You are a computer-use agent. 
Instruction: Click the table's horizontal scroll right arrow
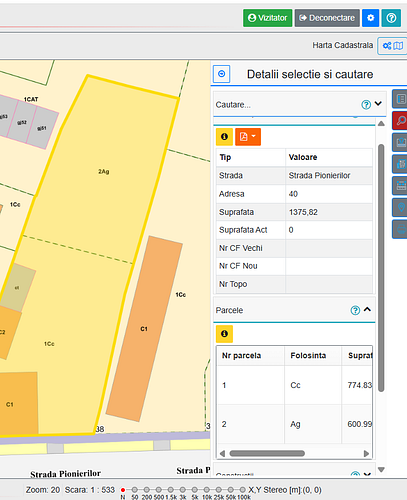(366, 453)
